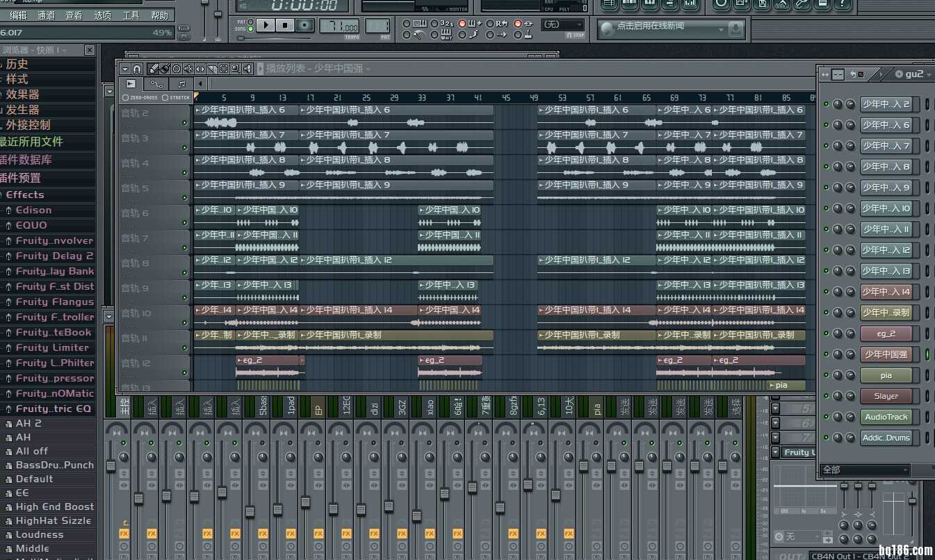Select Fruity Limiter in the browser
Image resolution: width=935 pixels, height=560 pixels.
[52, 347]
